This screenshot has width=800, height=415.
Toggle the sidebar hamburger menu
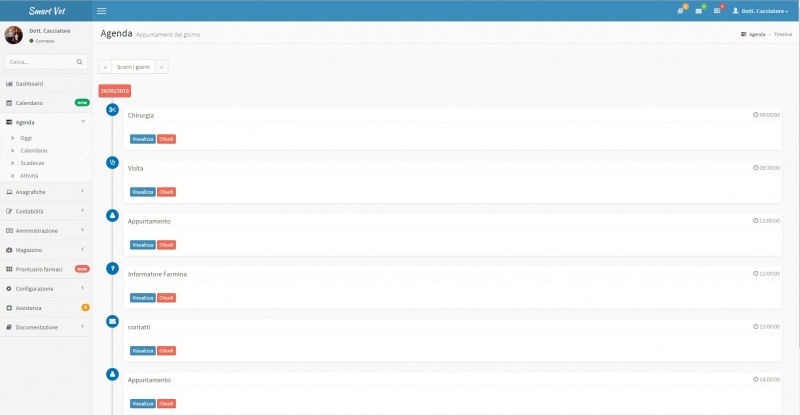tap(101, 10)
